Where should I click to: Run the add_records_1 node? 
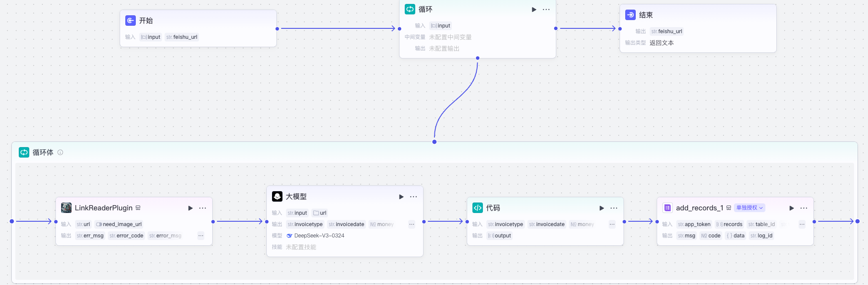pos(792,208)
